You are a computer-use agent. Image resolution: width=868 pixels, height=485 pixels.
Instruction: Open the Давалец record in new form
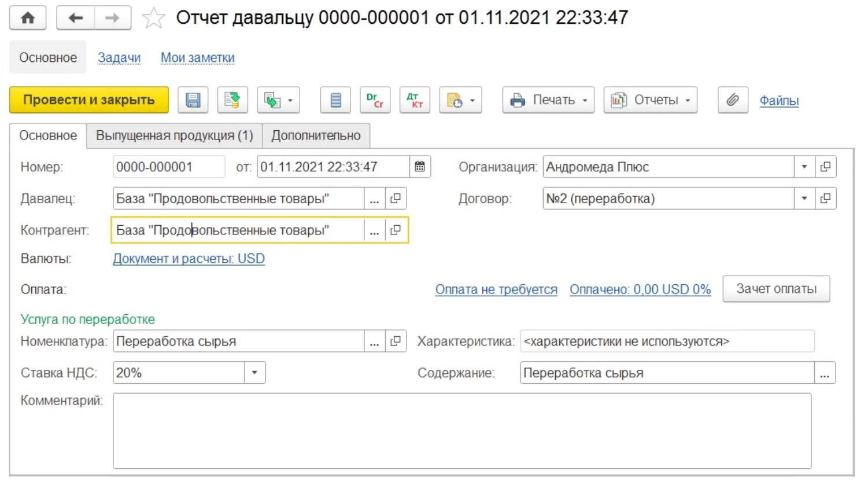click(x=396, y=199)
